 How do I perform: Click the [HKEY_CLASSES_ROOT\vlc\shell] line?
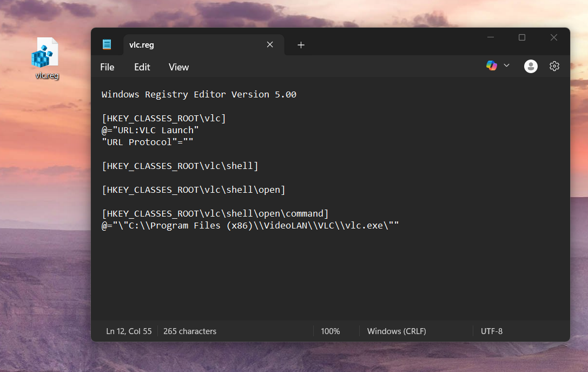click(180, 166)
